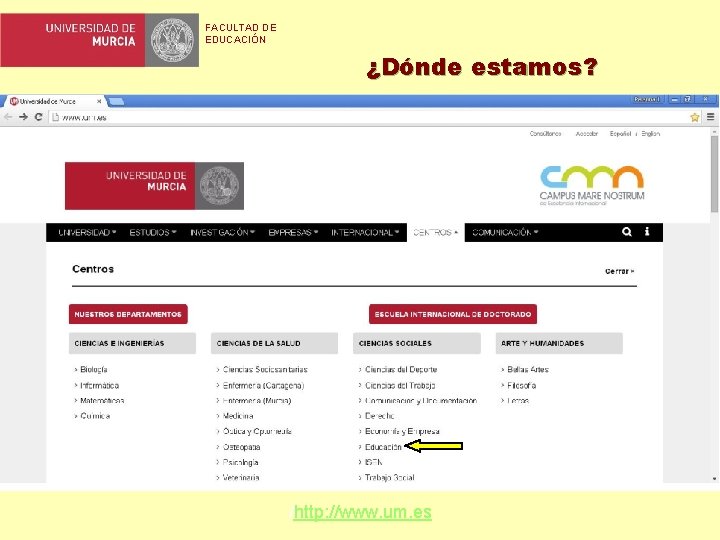Expand the EMPRESAS menu
This screenshot has height=540, width=720.
tap(293, 232)
